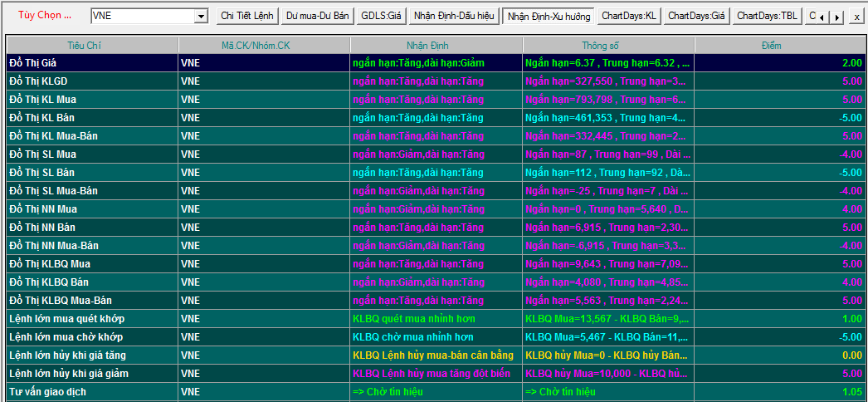Select the Đồ Thị SL Mua row
This screenshot has width=868, height=402.
pyautogui.click(x=436, y=154)
